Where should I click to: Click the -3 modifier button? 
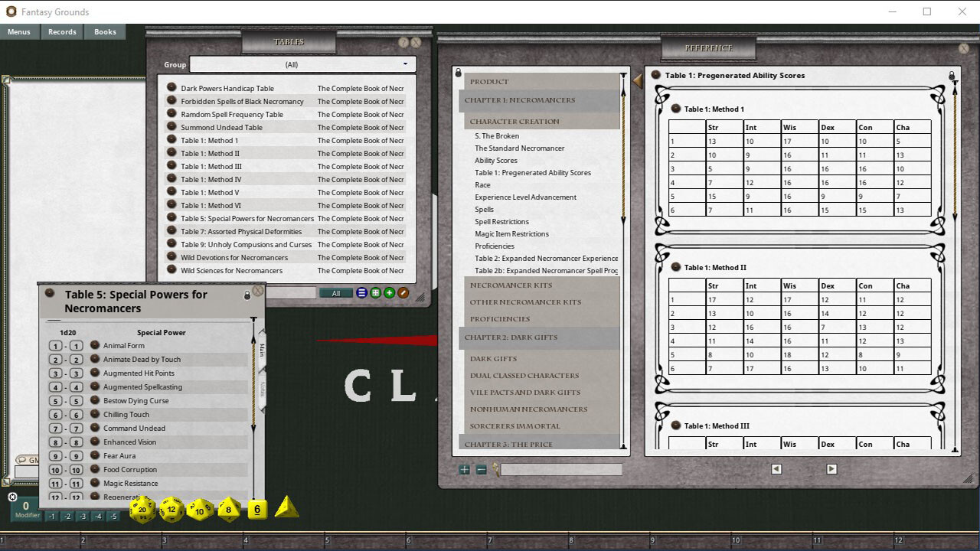click(x=83, y=517)
